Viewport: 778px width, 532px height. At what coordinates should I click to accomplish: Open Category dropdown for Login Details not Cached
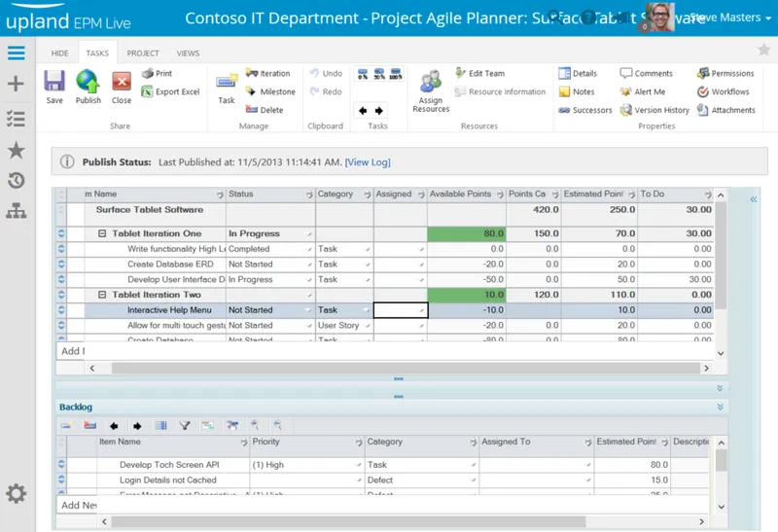coord(474,480)
